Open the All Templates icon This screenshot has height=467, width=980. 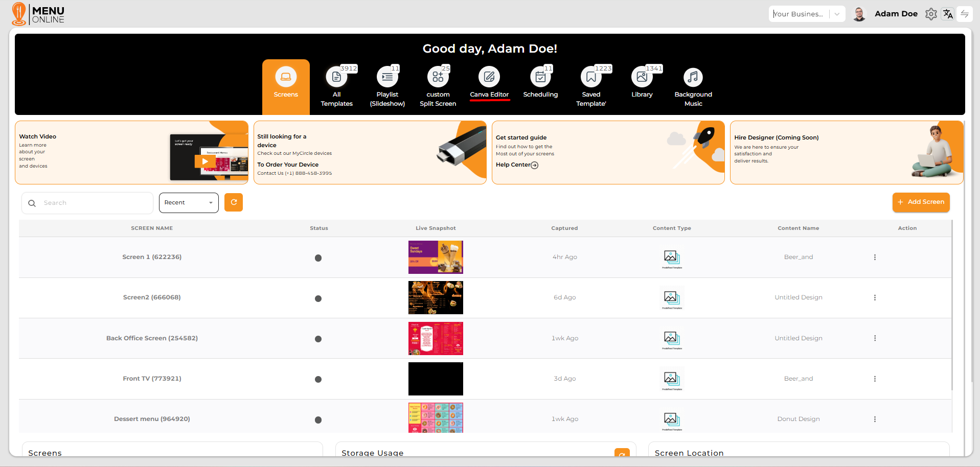[336, 78]
